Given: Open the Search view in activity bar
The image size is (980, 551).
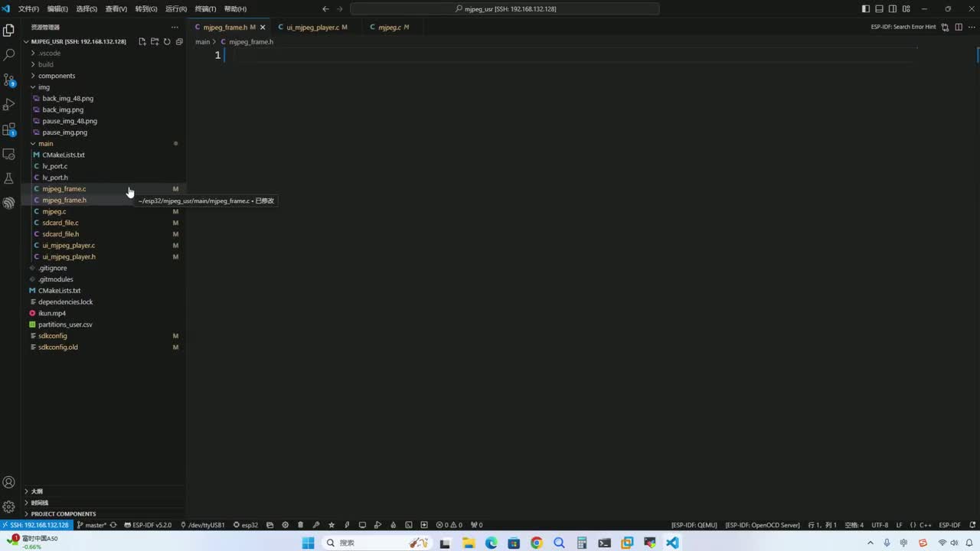Looking at the screenshot, I should click(x=9, y=55).
